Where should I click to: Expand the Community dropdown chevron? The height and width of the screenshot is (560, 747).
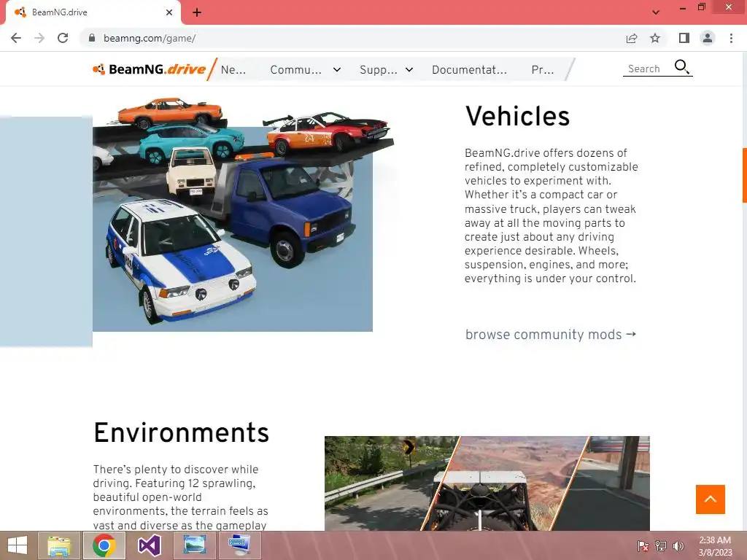click(337, 69)
